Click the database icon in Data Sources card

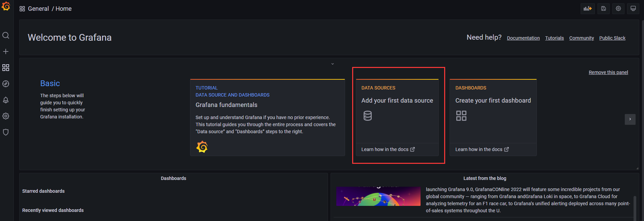point(368,116)
